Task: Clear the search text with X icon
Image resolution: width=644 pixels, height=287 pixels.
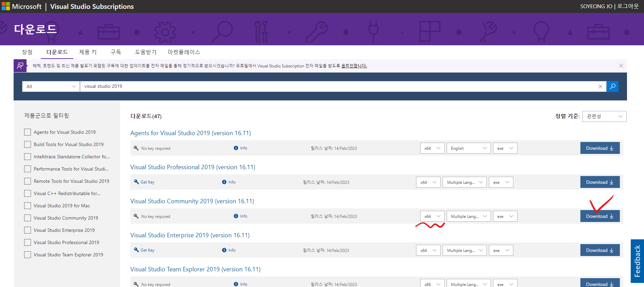Action: point(600,86)
